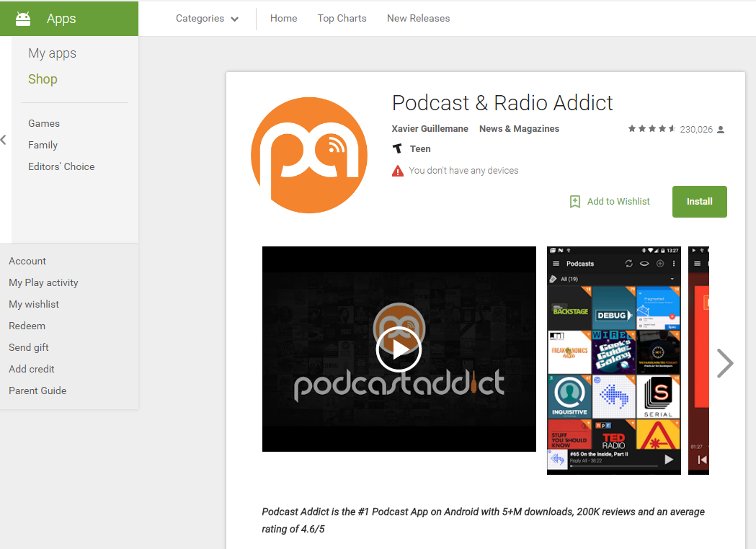The height and width of the screenshot is (549, 756).
Task: Click the SERIAL tile in screenshot
Action: coord(658,397)
